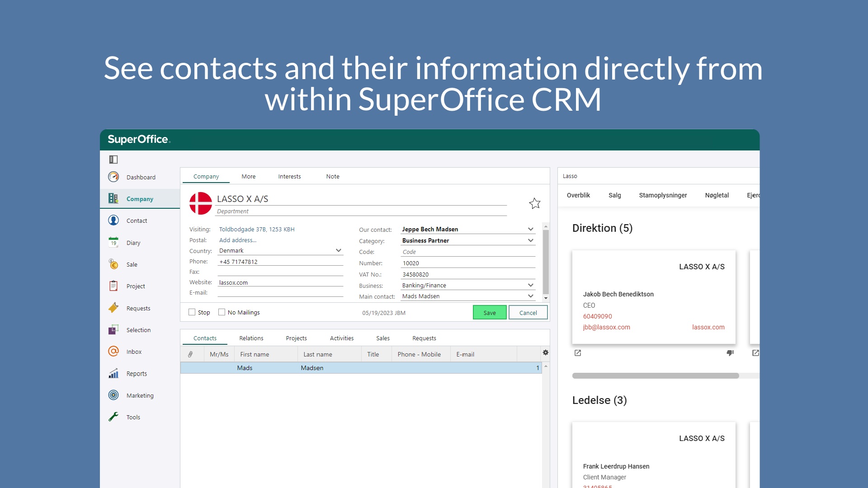
Task: Switch to the More tab
Action: pyautogui.click(x=249, y=176)
